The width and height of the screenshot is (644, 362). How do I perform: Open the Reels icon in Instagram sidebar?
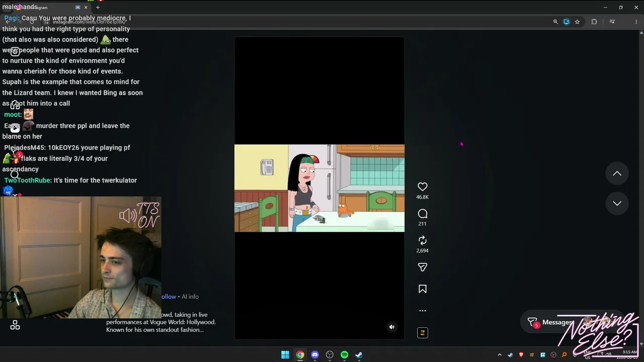pos(15,128)
